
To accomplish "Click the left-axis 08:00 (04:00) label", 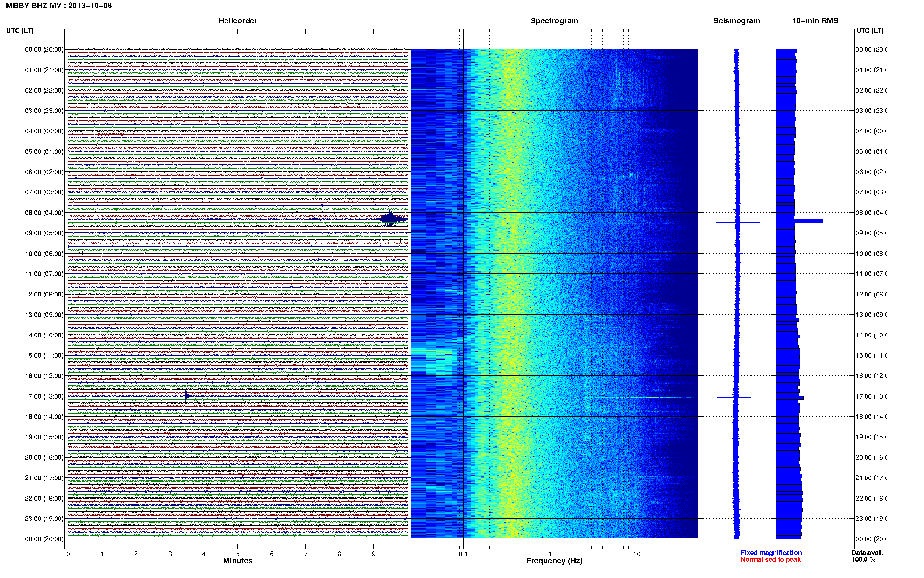I will coord(44,213).
